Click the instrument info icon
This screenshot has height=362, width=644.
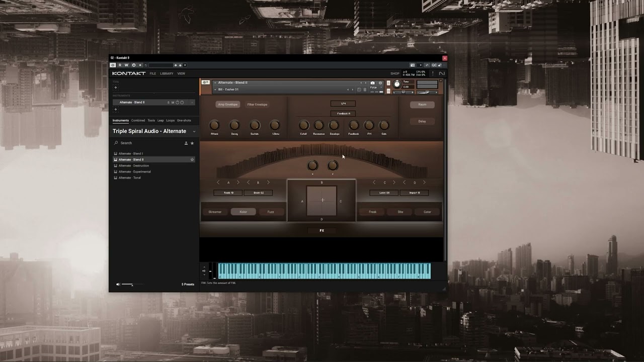[x=380, y=83]
